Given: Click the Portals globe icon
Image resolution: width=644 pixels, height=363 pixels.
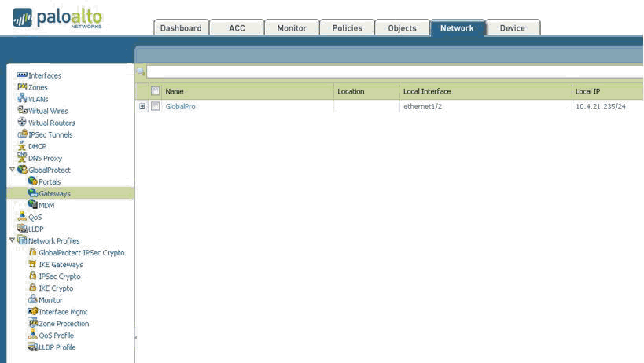Looking at the screenshot, I should [32, 181].
